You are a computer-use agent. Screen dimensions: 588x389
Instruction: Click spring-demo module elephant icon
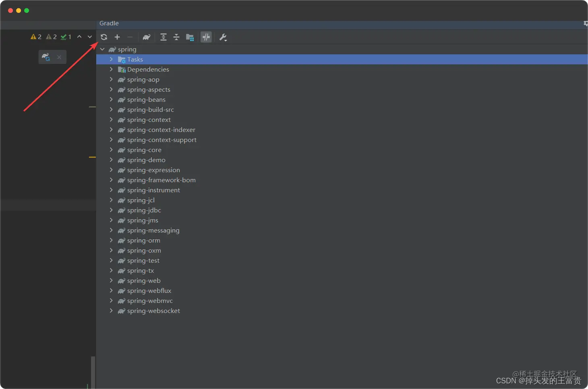coord(121,160)
